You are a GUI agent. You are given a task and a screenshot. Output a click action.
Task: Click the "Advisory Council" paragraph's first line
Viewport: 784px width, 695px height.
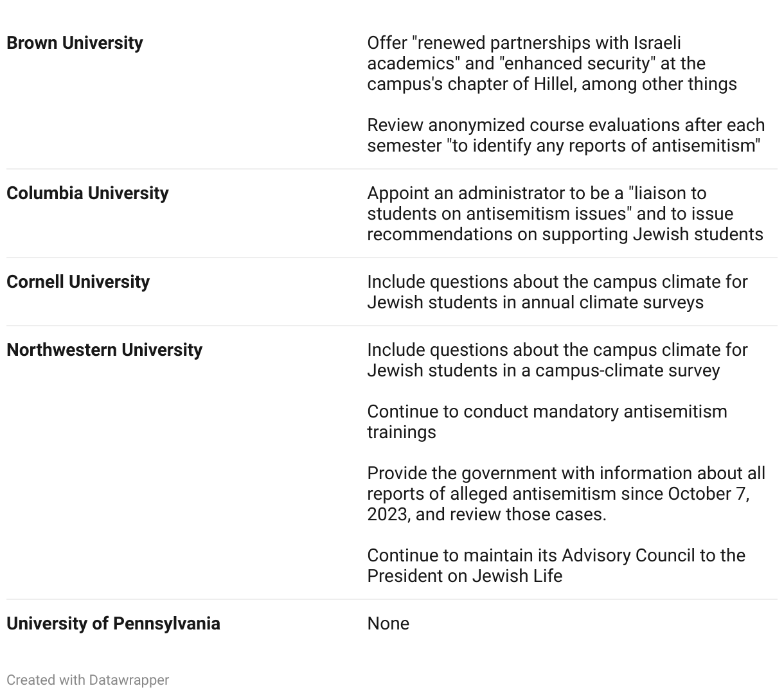(556, 556)
